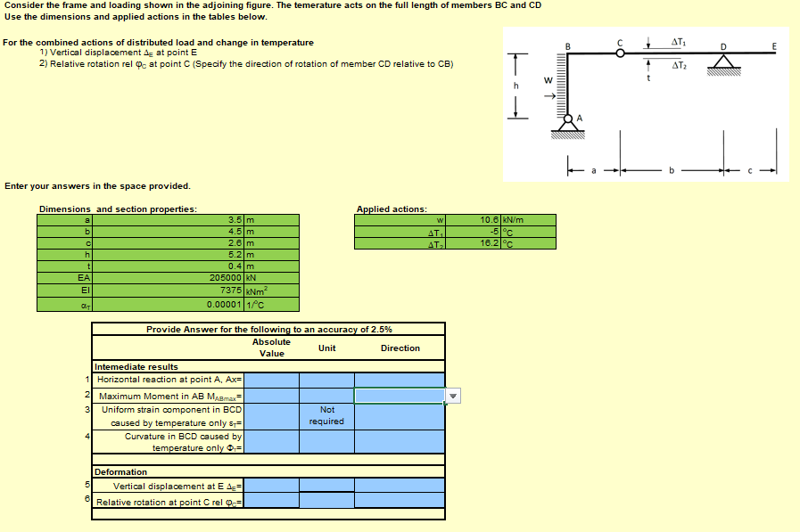Click the value cell for vertical displacement ΔE

272,486
